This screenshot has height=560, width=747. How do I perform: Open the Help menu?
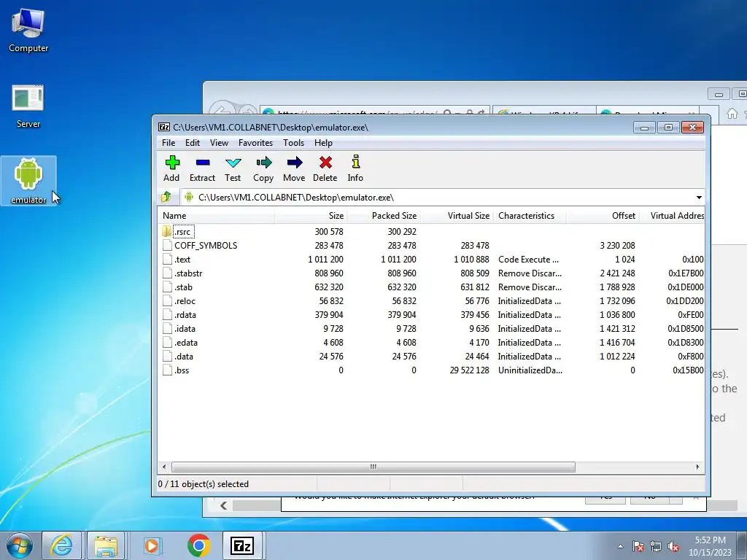coord(323,143)
